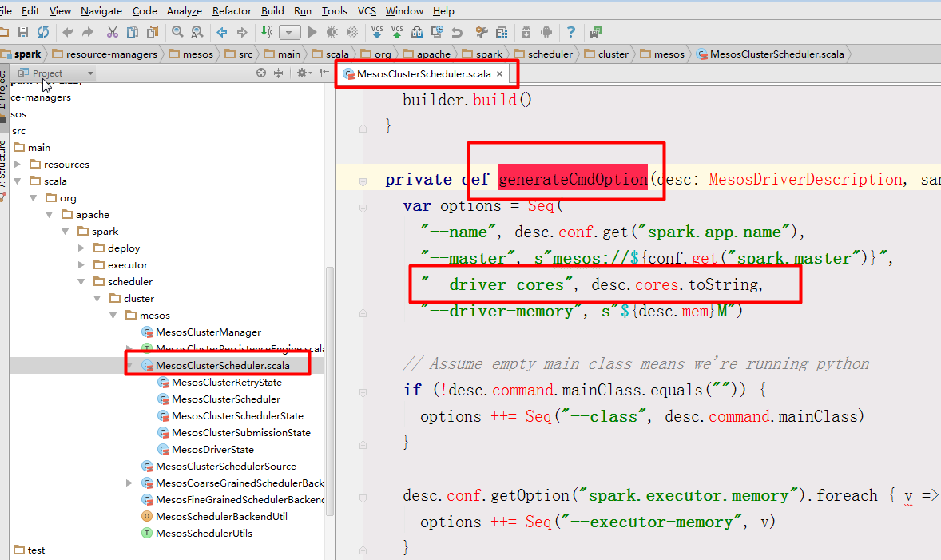The height and width of the screenshot is (560, 941).
Task: Open the Project panel gear settings
Action: pyautogui.click(x=303, y=73)
